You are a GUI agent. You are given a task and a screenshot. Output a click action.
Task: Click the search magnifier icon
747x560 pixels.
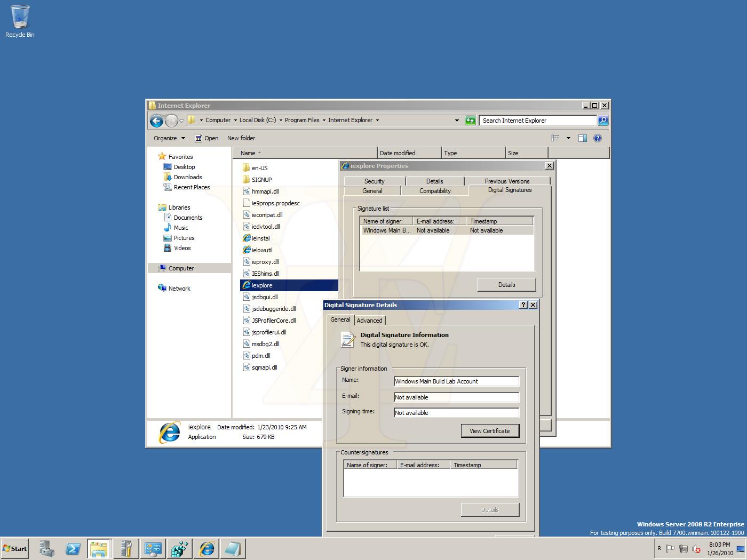[x=602, y=121]
